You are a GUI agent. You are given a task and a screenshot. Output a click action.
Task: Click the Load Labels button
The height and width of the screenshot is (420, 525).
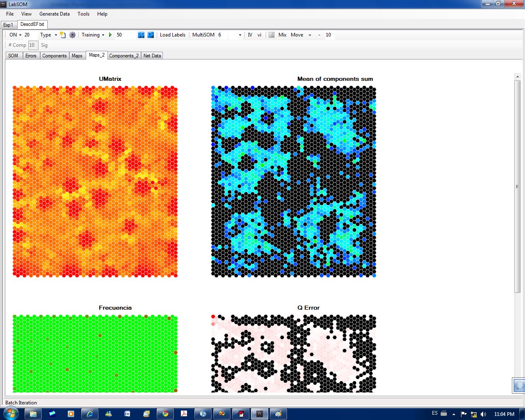pos(172,35)
